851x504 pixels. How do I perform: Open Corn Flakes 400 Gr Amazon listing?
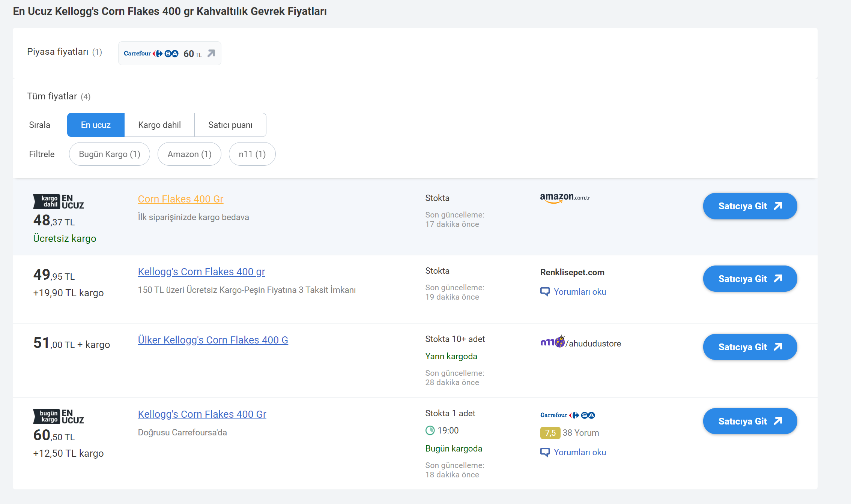(x=180, y=199)
